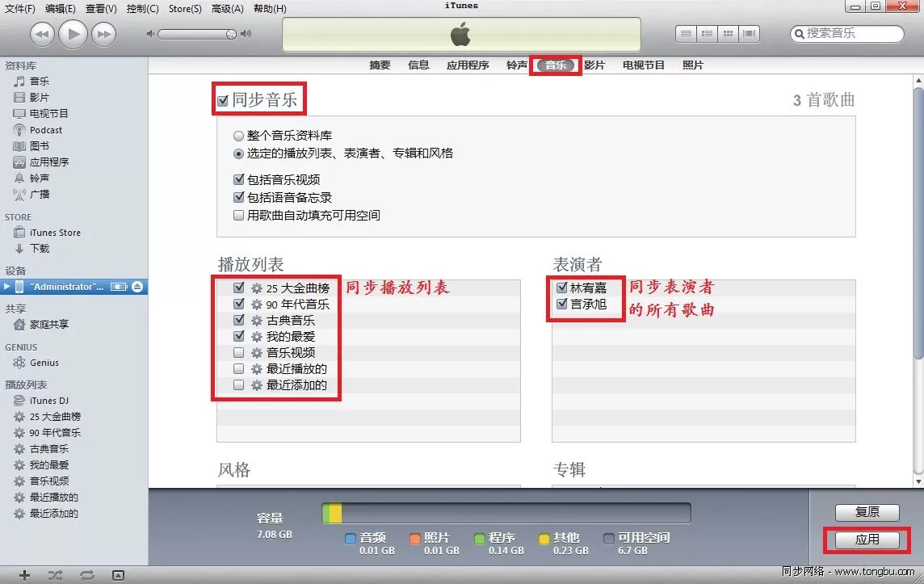The image size is (924, 584).
Task: Show artwork viewer icon in bottom bar
Action: (x=118, y=576)
